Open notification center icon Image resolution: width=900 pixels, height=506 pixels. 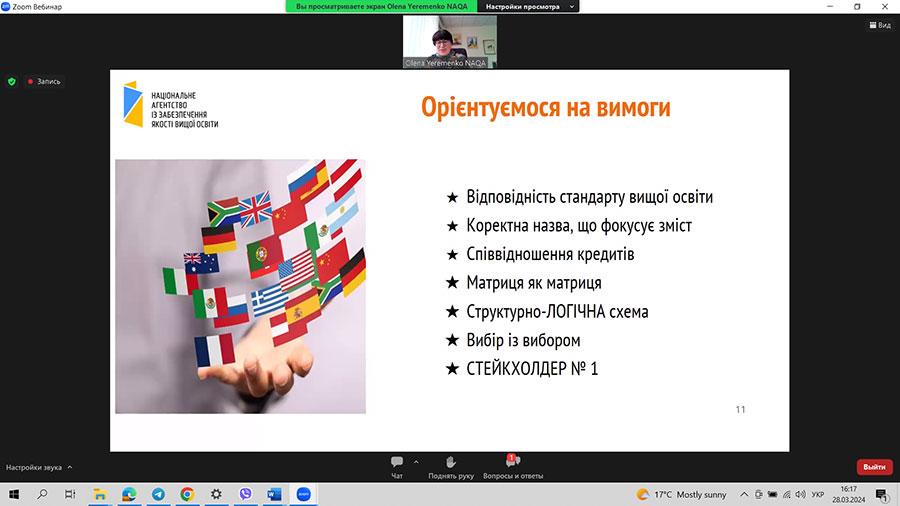point(882,494)
